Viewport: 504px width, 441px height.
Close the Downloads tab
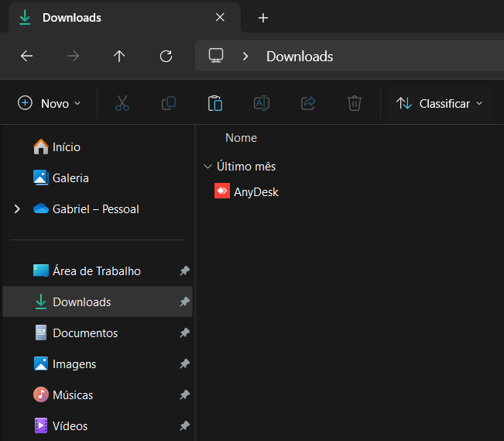coord(220,17)
